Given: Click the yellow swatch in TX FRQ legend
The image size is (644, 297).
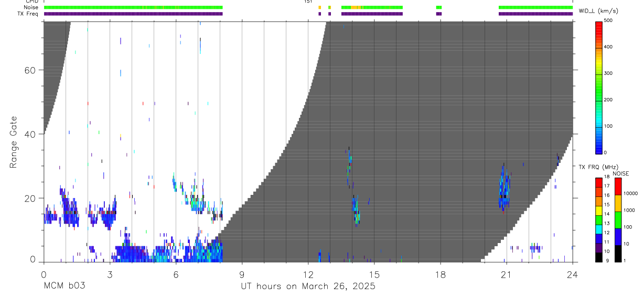Looking at the screenshot, I should click(599, 211).
